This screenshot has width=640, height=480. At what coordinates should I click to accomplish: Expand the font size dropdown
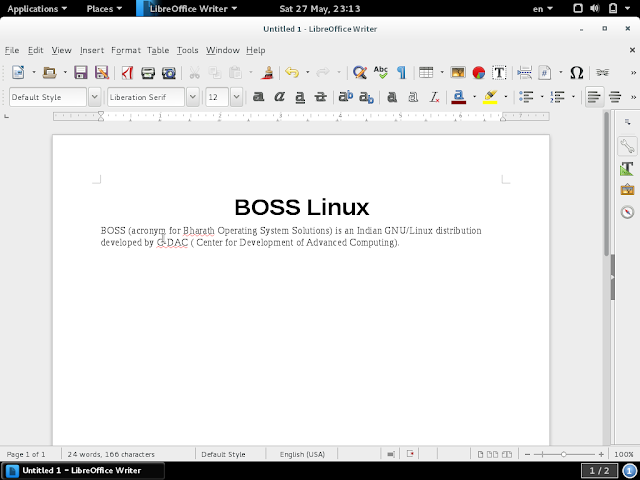(236, 97)
